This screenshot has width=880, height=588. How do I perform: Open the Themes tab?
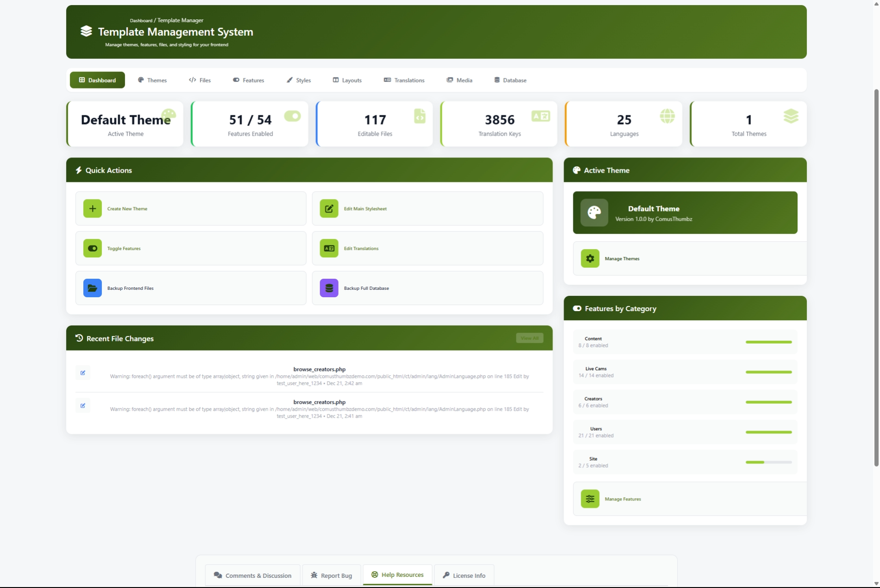coord(152,80)
